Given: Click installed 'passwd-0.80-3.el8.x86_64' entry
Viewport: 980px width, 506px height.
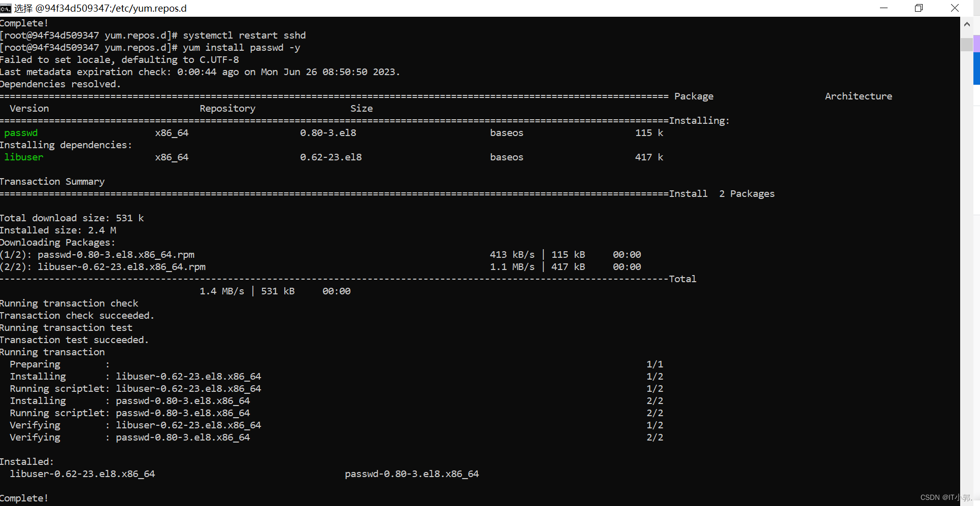Looking at the screenshot, I should (x=412, y=474).
